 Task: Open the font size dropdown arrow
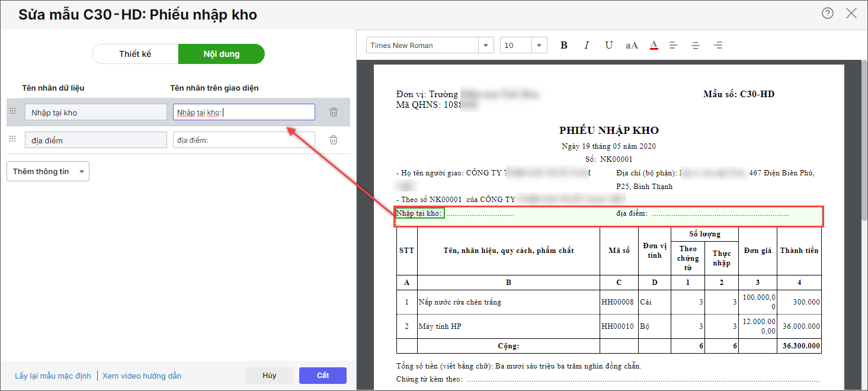click(x=539, y=45)
